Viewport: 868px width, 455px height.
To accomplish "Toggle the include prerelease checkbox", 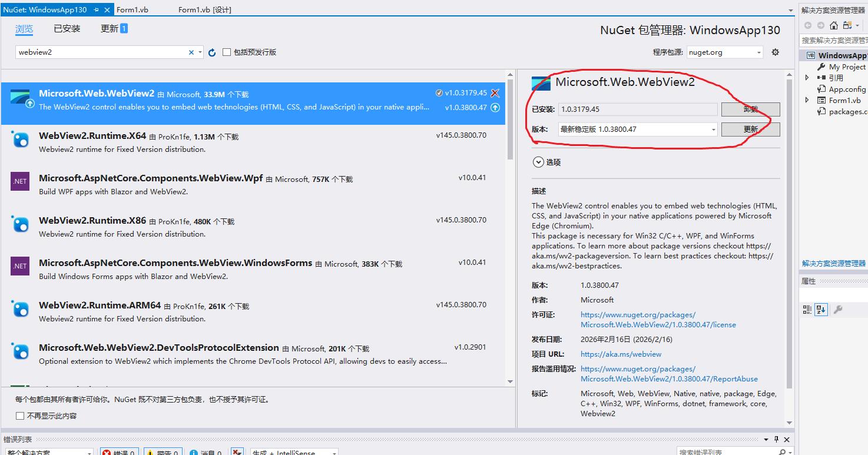I will (227, 52).
